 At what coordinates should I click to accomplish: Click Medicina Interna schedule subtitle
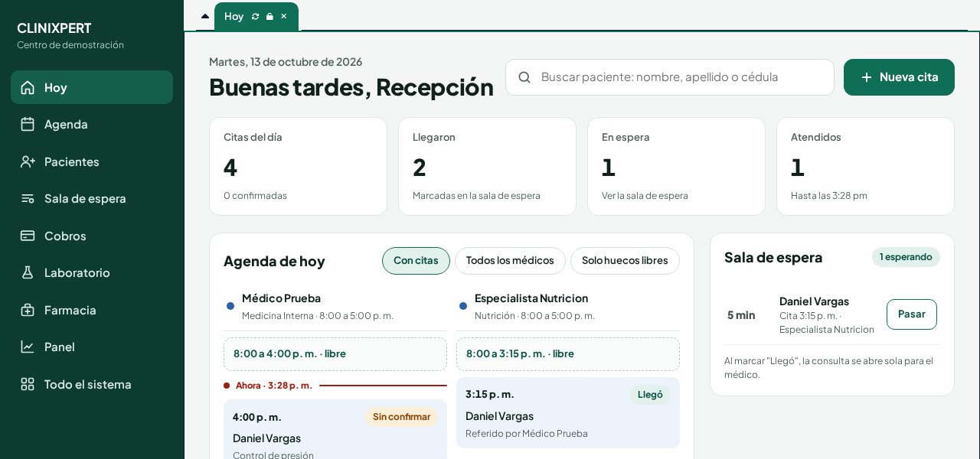[318, 316]
